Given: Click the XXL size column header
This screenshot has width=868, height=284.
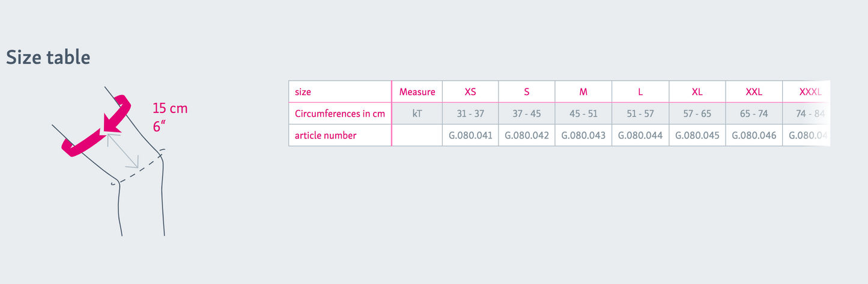Looking at the screenshot, I should pos(754,92).
